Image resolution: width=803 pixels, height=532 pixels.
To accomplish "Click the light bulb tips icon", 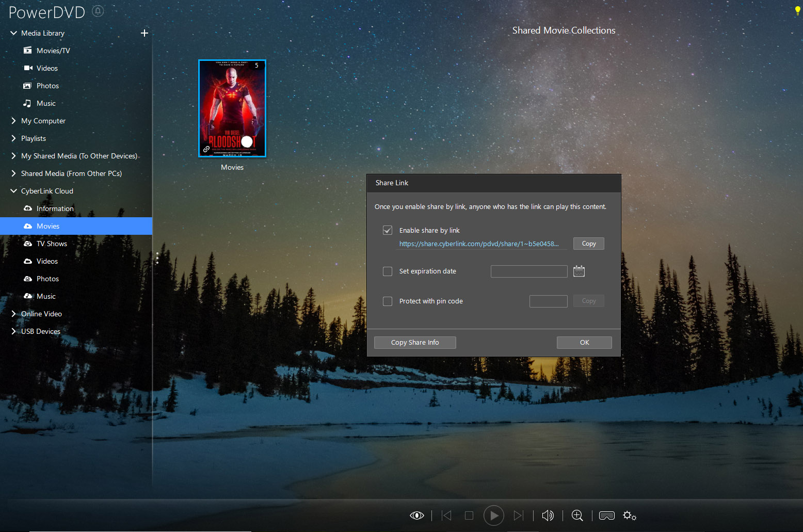I will pyautogui.click(x=797, y=11).
